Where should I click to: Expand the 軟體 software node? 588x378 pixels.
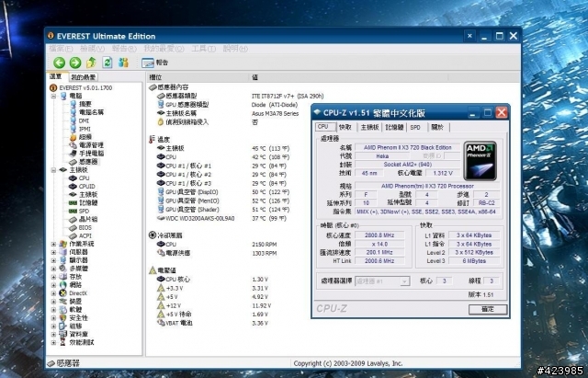[x=53, y=310]
